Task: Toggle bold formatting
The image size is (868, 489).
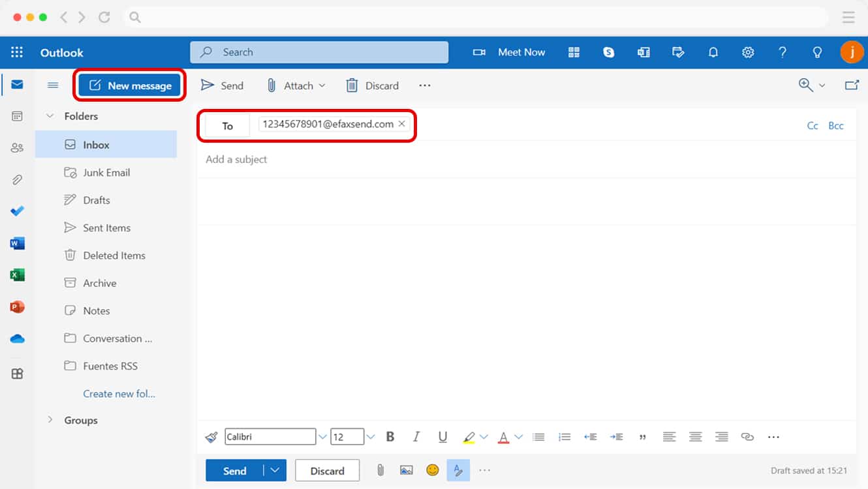Action: [x=390, y=436]
